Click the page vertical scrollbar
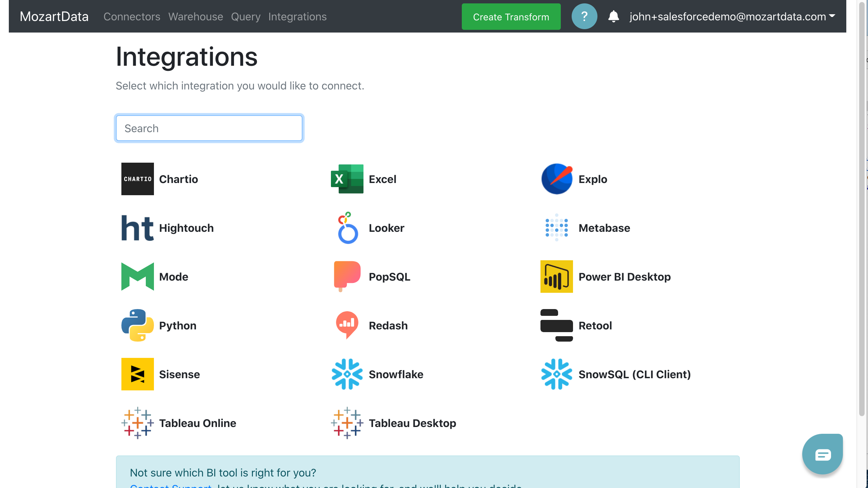 click(862, 208)
